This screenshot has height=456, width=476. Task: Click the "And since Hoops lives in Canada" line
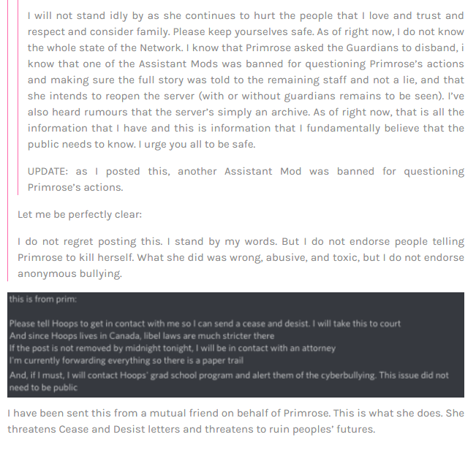tap(142, 336)
